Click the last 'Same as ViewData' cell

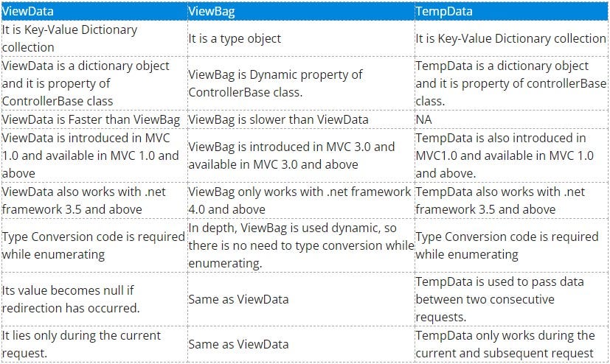click(x=301, y=344)
